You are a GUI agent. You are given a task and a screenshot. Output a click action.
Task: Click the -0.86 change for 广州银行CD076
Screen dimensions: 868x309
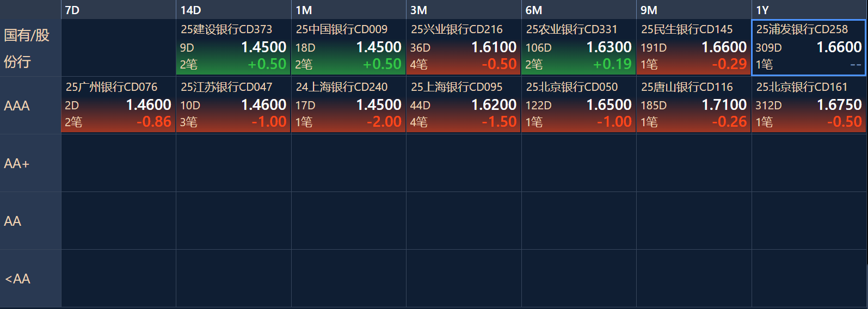click(154, 122)
